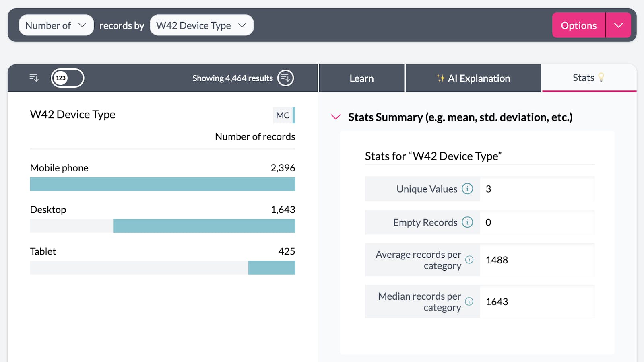Collapse the Stats Summary section
Viewport: 644px width, 362px height.
click(x=336, y=117)
